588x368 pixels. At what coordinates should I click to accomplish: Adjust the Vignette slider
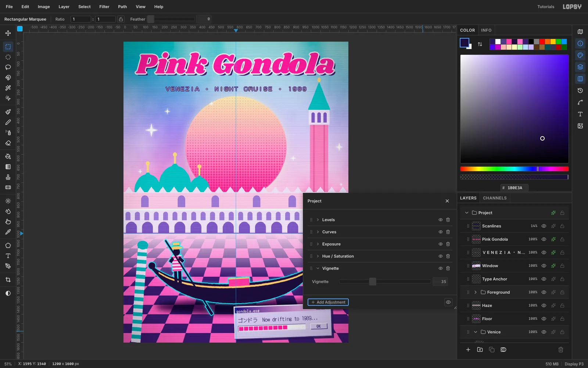385,282
